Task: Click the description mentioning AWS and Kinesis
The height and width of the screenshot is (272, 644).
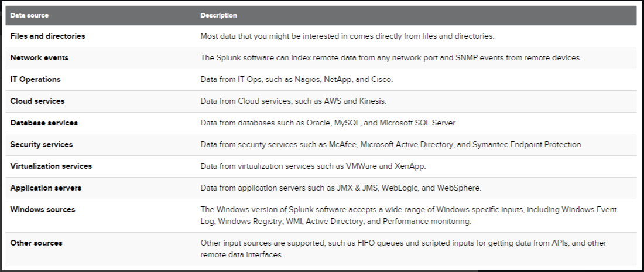Action: click(x=293, y=101)
